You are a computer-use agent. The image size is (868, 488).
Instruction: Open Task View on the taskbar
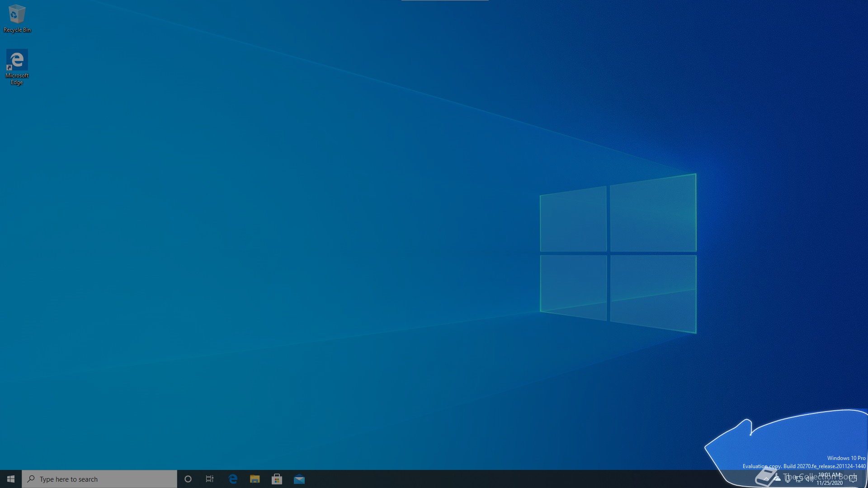[x=210, y=479]
